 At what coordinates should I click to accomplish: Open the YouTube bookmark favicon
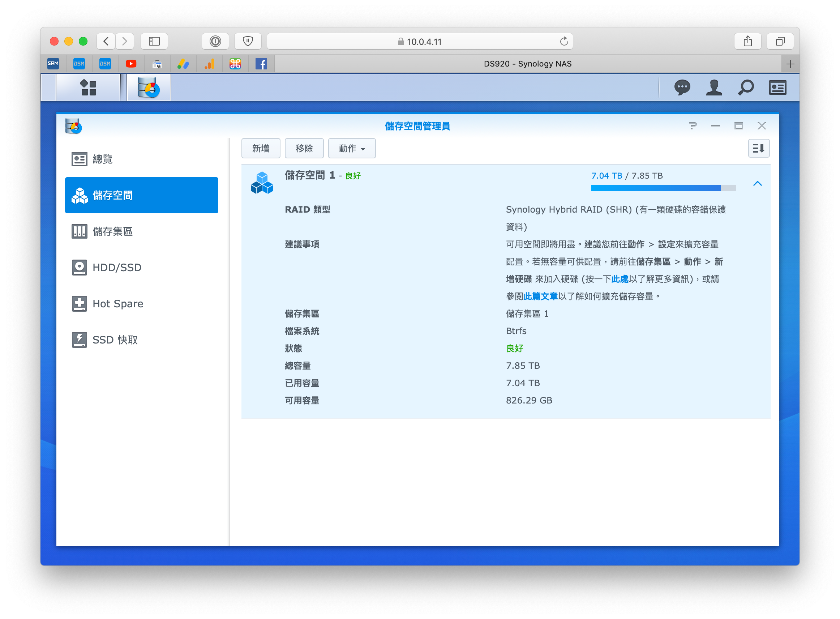[x=131, y=64]
